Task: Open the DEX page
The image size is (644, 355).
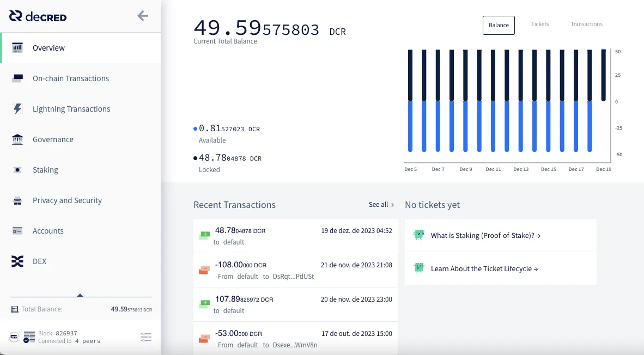Action: (x=81, y=261)
